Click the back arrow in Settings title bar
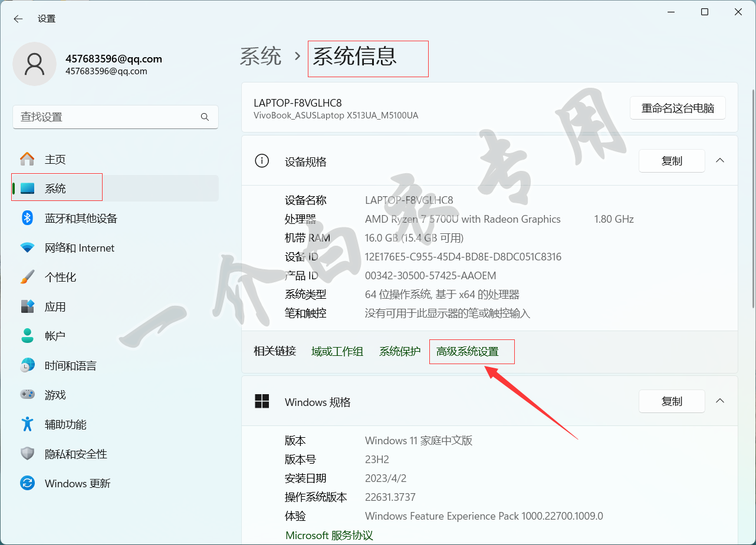This screenshot has width=756, height=545. pos(18,19)
